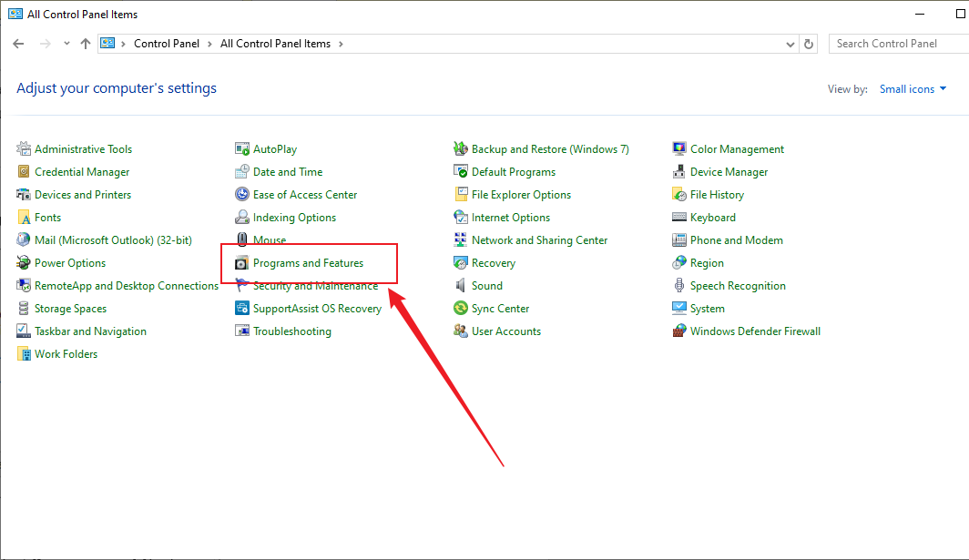Click the refresh icon in the address bar
This screenshot has width=969, height=560.
tap(809, 43)
